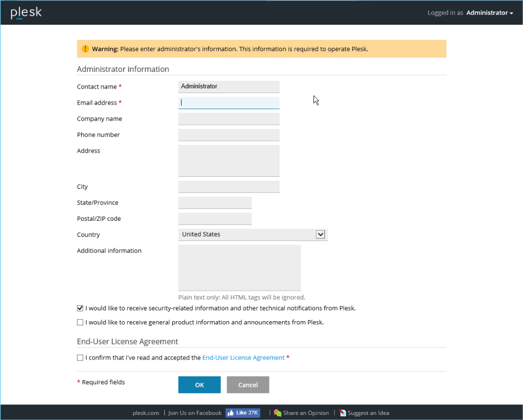Open the End-User License Agreement link
The height and width of the screenshot is (420, 523).
click(x=243, y=357)
